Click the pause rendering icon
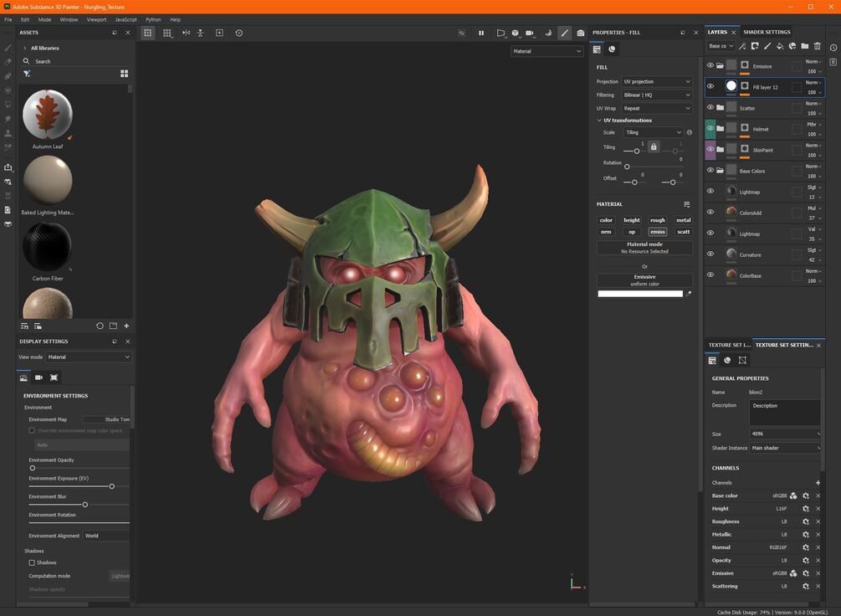Image resolution: width=841 pixels, height=616 pixels. click(481, 33)
